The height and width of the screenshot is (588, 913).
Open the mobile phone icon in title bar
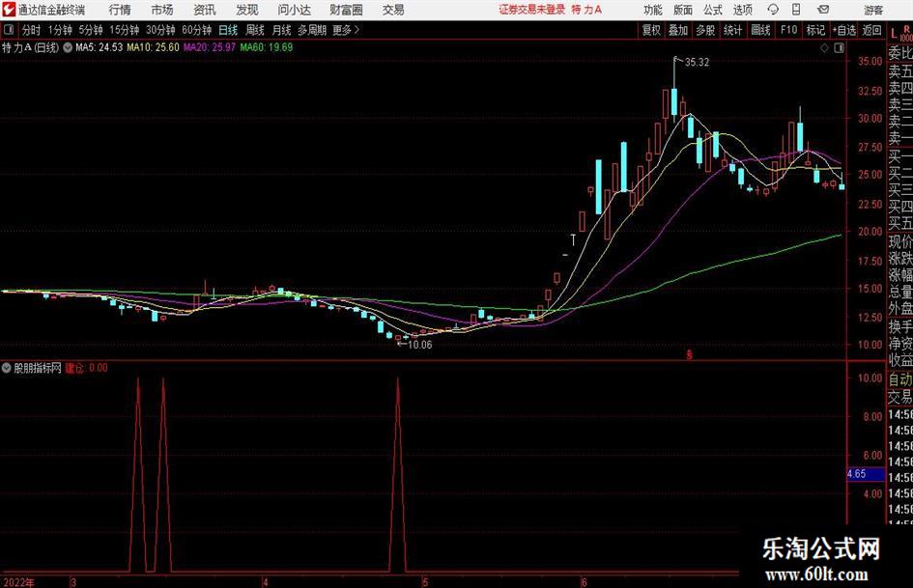point(796,10)
